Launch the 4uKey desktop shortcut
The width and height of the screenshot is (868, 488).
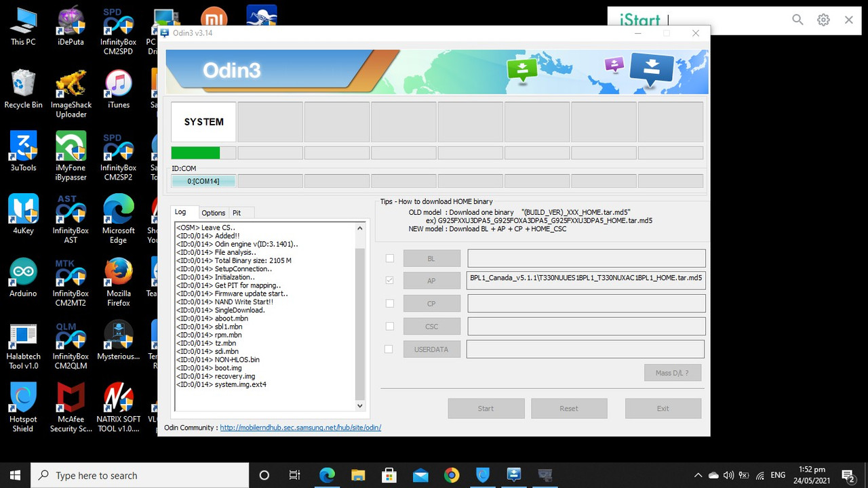pos(23,215)
